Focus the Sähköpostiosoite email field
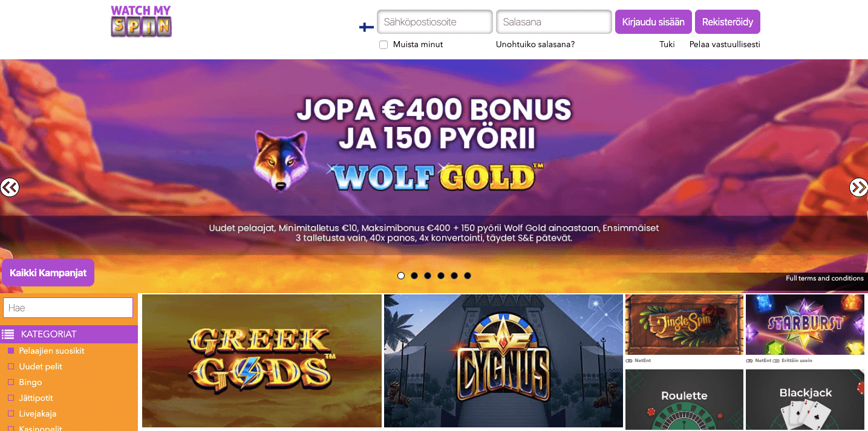The image size is (868, 431). pos(435,22)
